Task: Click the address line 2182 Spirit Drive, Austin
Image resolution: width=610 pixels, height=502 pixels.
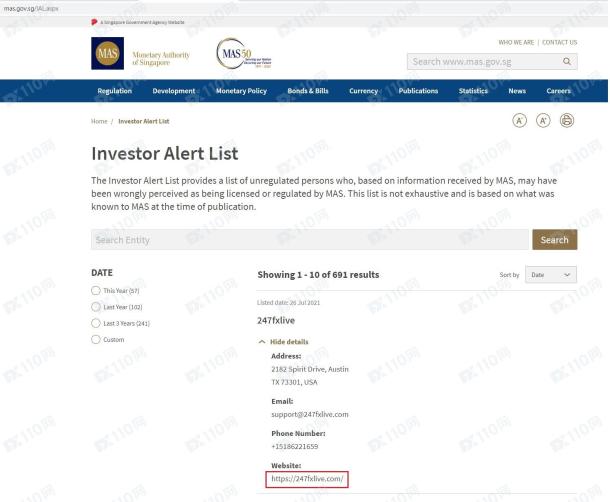Action: pyautogui.click(x=310, y=369)
